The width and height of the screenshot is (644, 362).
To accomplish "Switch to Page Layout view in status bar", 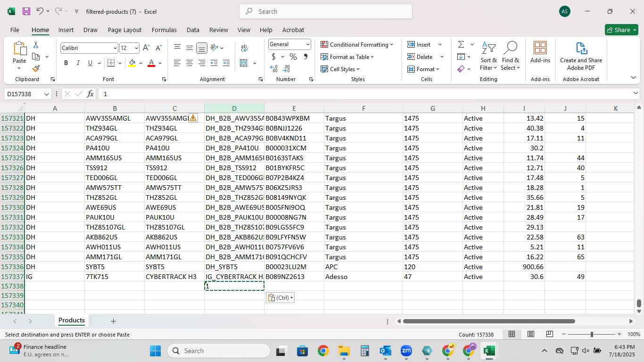I will [x=531, y=334].
